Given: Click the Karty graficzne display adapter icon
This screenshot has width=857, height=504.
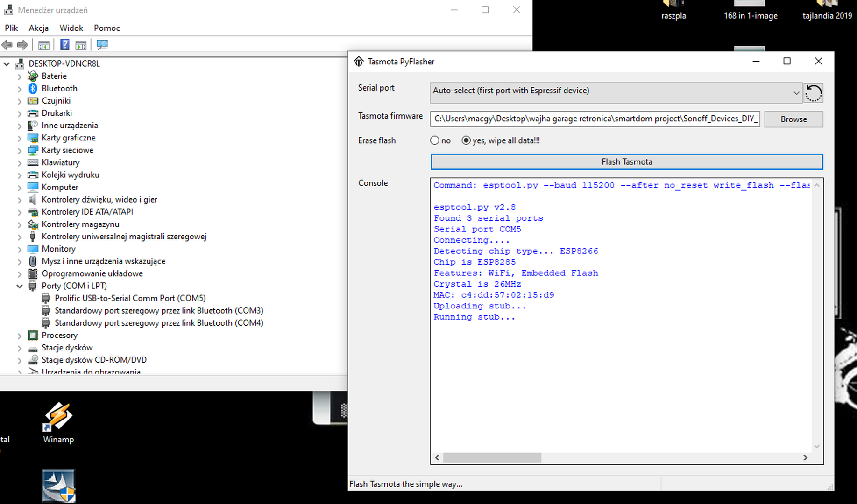Looking at the screenshot, I should (33, 138).
